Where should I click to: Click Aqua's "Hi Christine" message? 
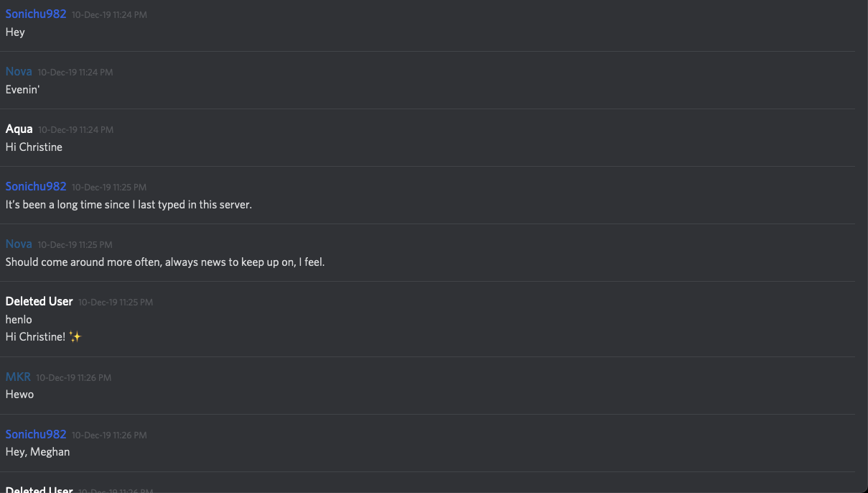coord(34,147)
